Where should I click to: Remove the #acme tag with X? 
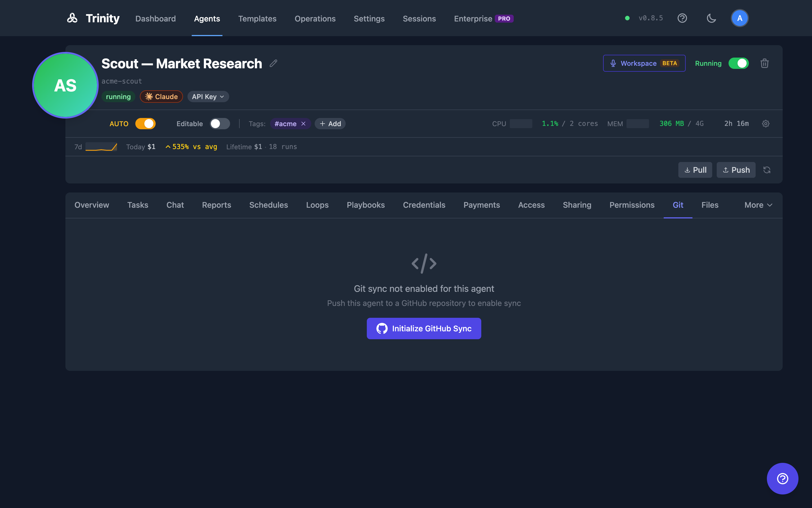[303, 124]
